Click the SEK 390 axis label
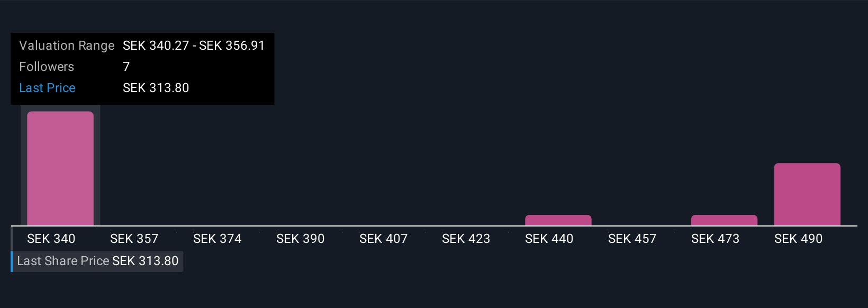The width and height of the screenshot is (868, 308). pos(301,239)
